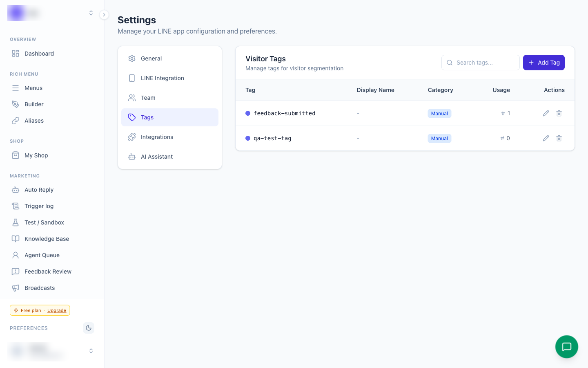Open Builder from the sidebar
Image resolution: width=588 pixels, height=368 pixels.
(52, 104)
